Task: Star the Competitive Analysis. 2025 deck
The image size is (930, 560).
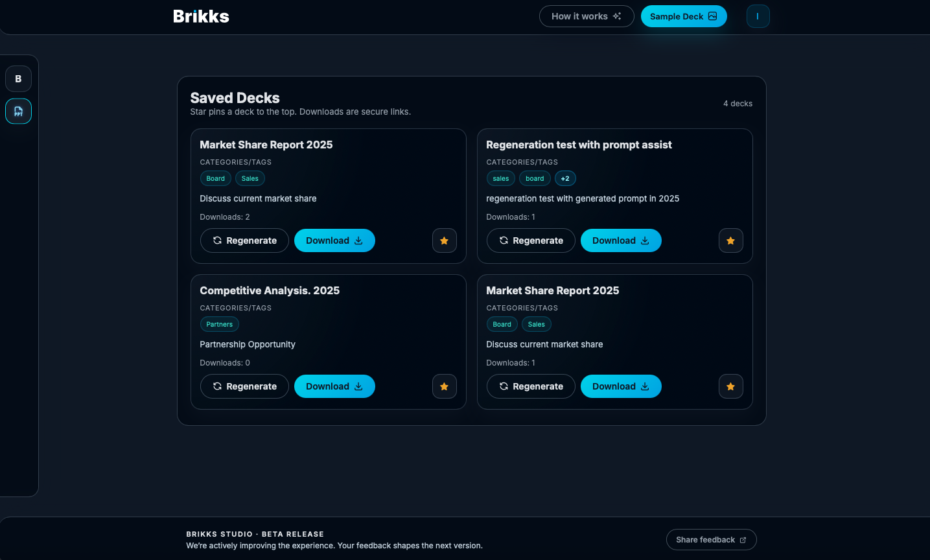Action: pos(444,386)
